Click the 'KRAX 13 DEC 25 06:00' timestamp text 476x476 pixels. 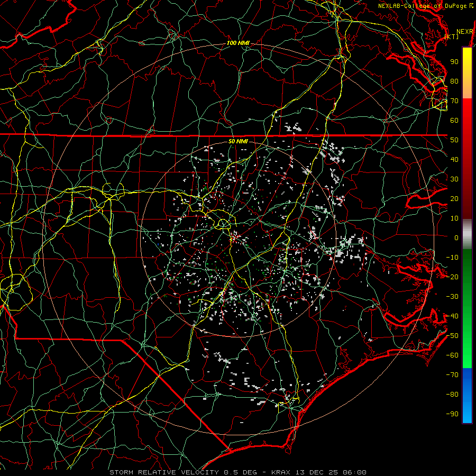[319, 472]
